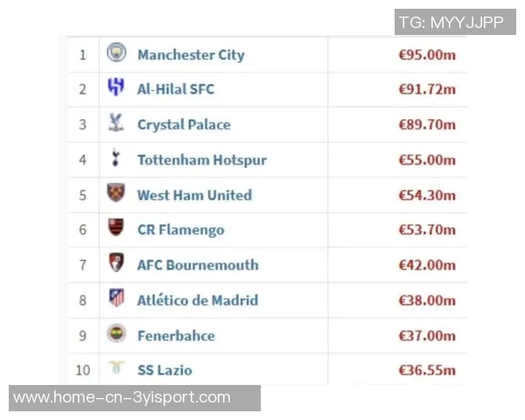Click the Tottenham Hotspur cockerel logo
Viewport: 525px width, 420px height.
116,159
